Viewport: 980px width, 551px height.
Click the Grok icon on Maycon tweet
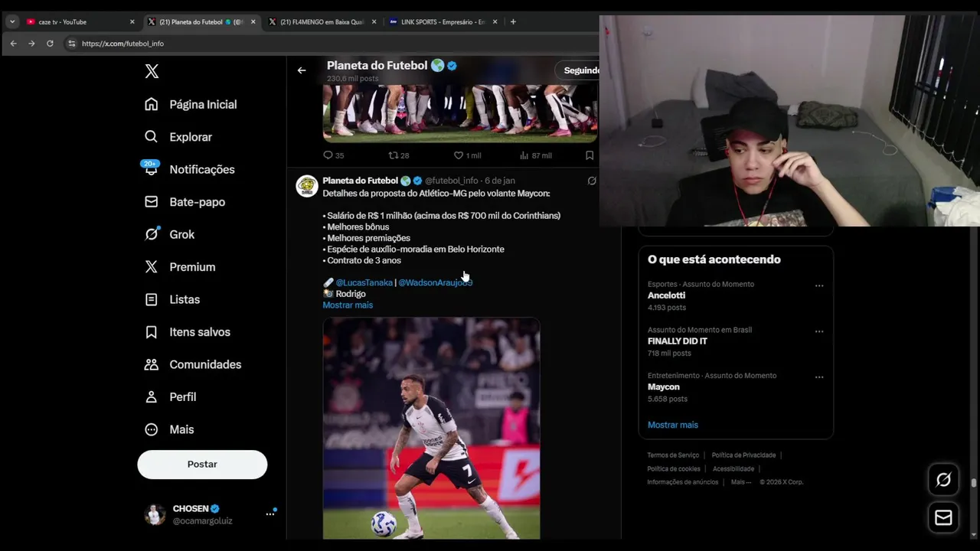pos(592,181)
